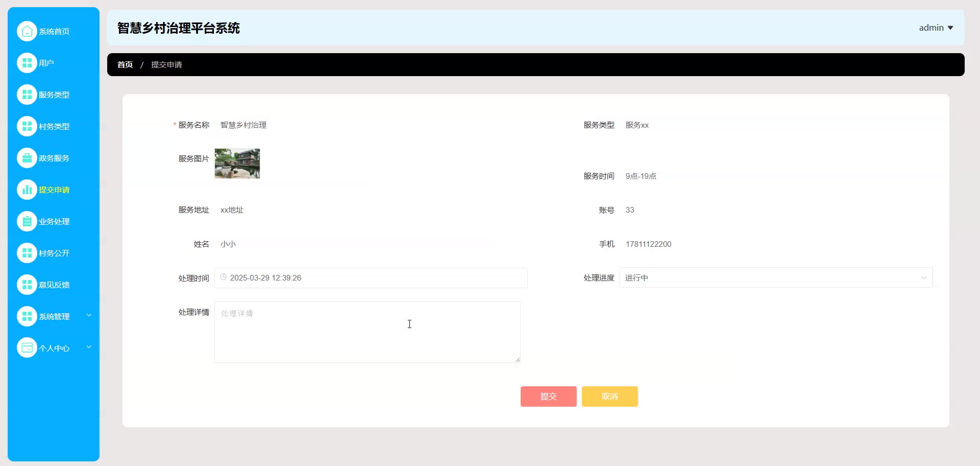Click the 账号 value 33
Viewport: 980px width, 466px height.
[x=630, y=210]
